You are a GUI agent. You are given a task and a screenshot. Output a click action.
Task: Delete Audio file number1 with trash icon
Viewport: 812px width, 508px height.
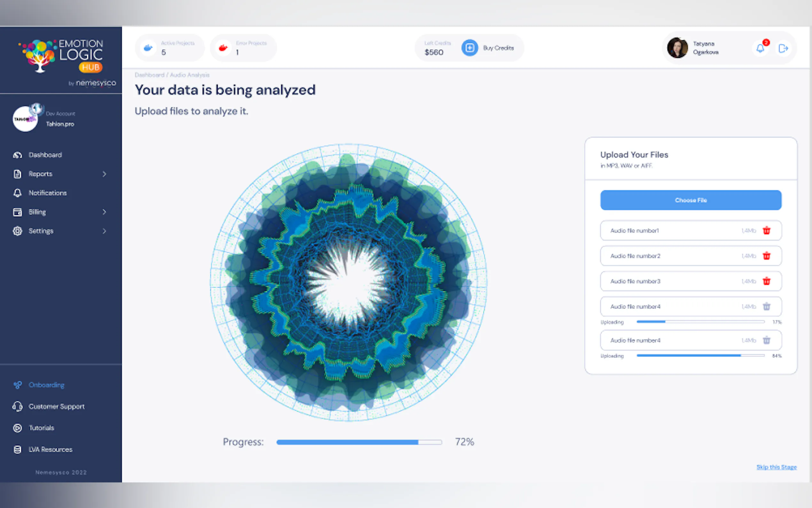(766, 230)
